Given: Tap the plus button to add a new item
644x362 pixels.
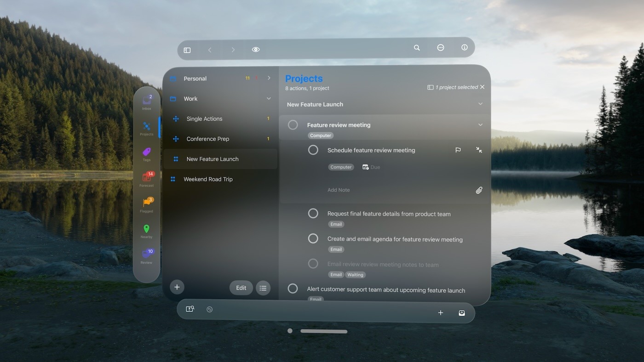Looking at the screenshot, I should click(177, 287).
